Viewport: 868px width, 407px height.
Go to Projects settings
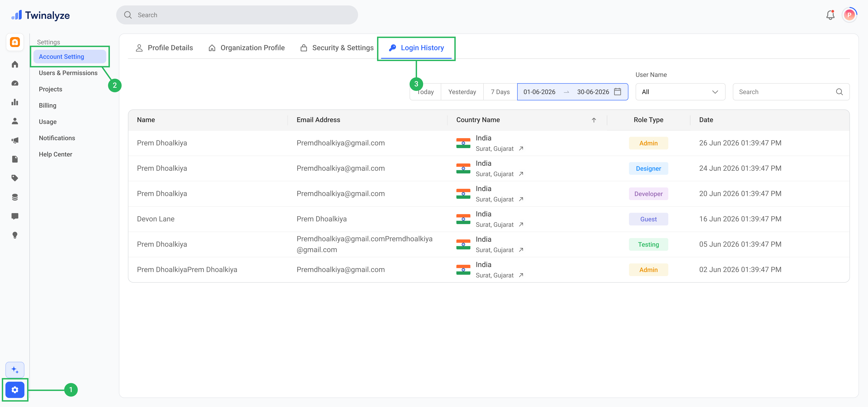51,89
